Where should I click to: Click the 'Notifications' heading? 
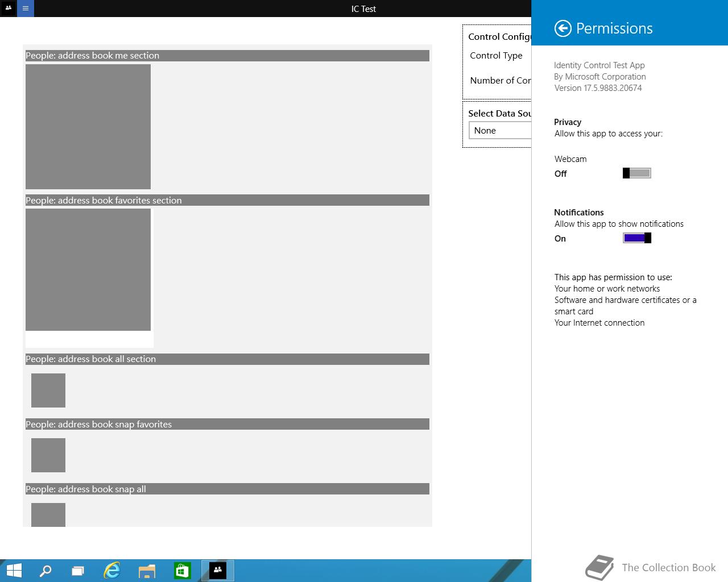point(579,213)
